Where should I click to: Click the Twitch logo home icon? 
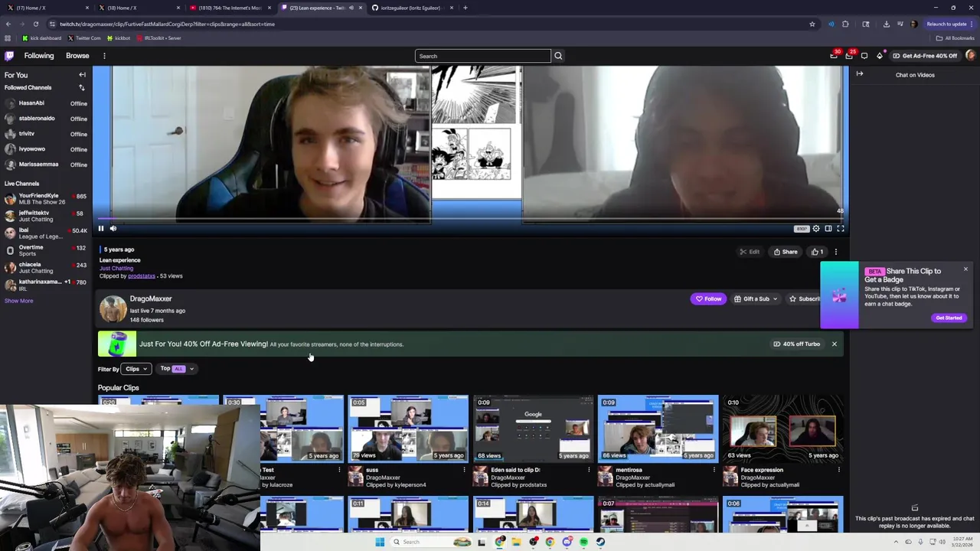click(x=9, y=56)
